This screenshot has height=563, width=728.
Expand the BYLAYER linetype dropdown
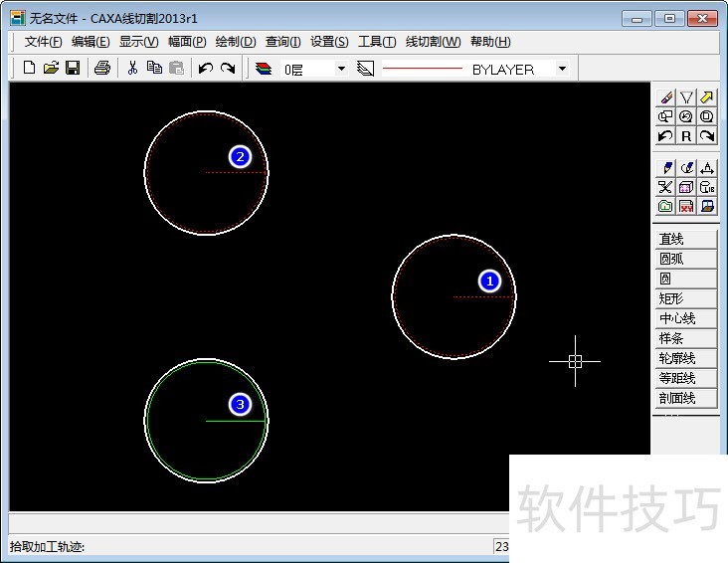[562, 69]
